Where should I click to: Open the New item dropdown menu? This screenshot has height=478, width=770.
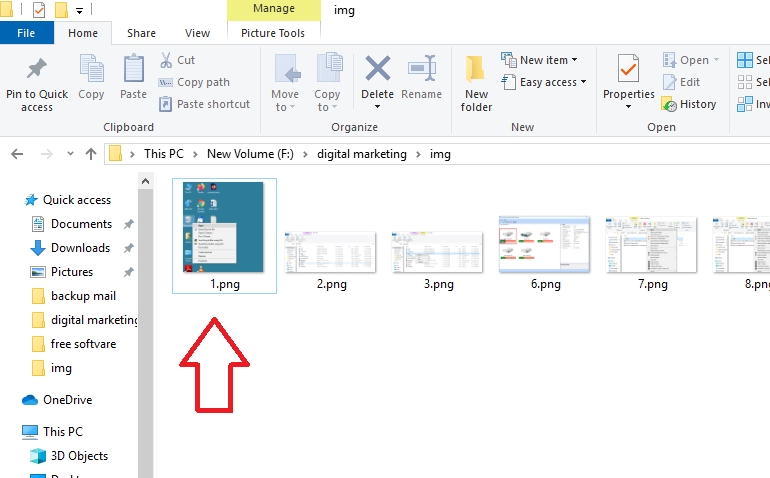540,60
